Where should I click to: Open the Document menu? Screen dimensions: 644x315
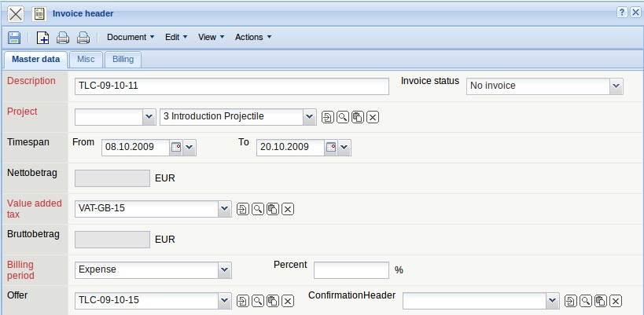pos(131,37)
